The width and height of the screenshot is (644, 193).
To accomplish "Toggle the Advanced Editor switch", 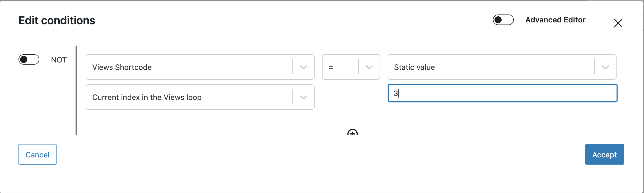I will pos(503,20).
